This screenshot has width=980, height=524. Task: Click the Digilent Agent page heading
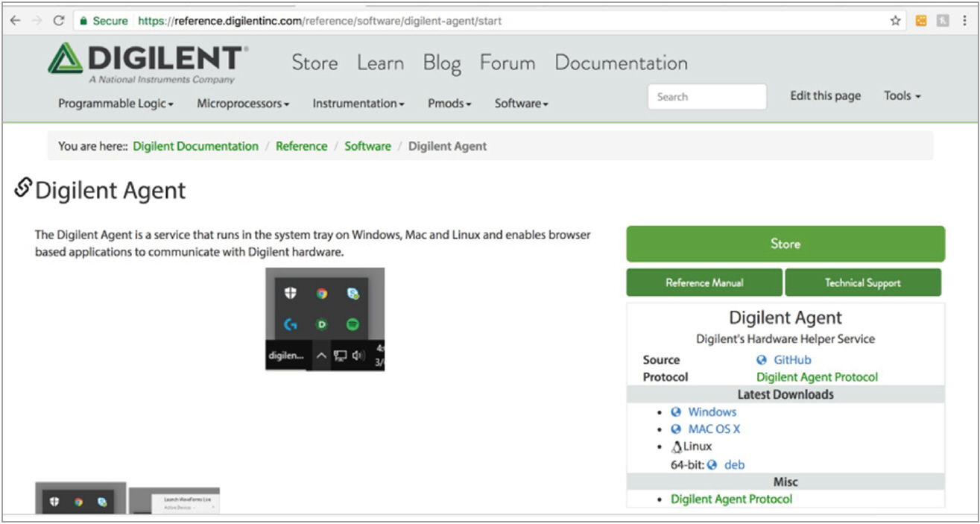point(110,191)
